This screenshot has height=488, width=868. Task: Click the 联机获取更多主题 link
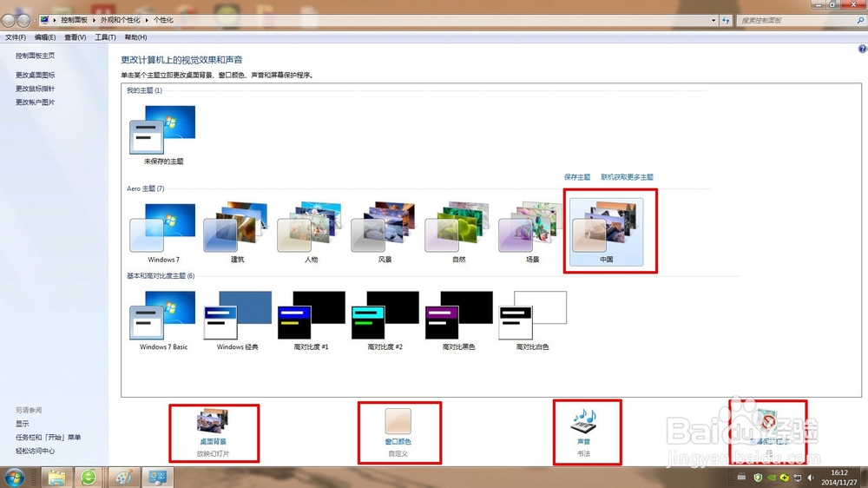[627, 177]
